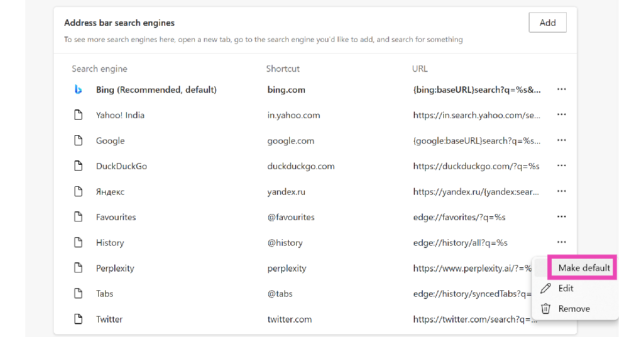Image resolution: width=644 pixels, height=337 pixels.
Task: Select Remove in the context menu
Action: [574, 309]
